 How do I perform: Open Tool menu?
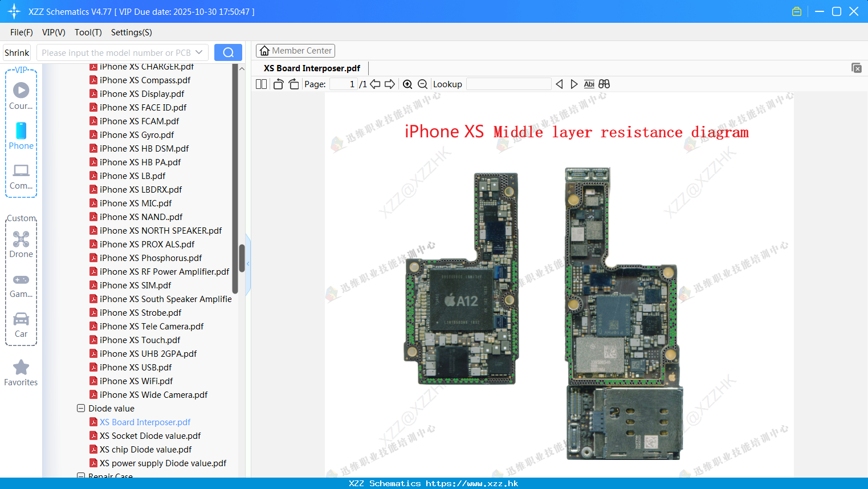(x=88, y=32)
